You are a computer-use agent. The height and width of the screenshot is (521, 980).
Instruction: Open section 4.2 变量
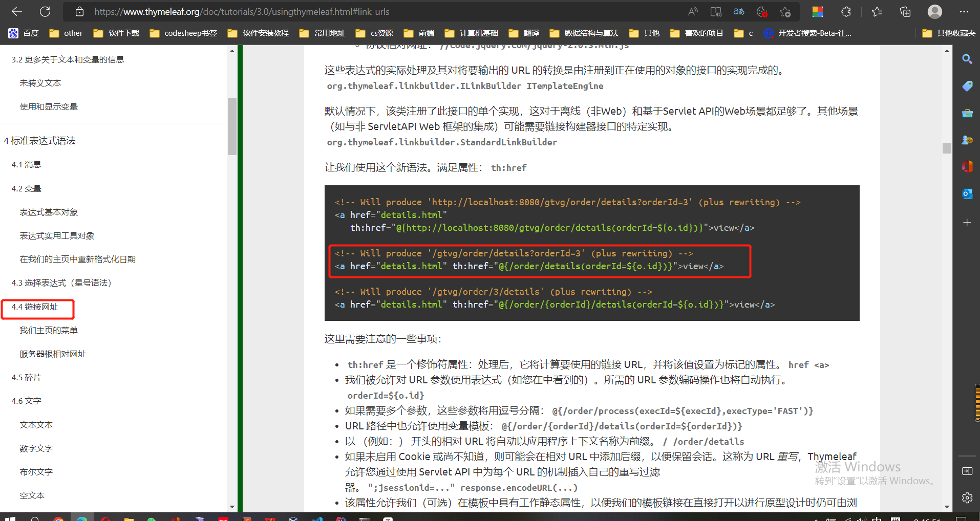[x=26, y=188]
